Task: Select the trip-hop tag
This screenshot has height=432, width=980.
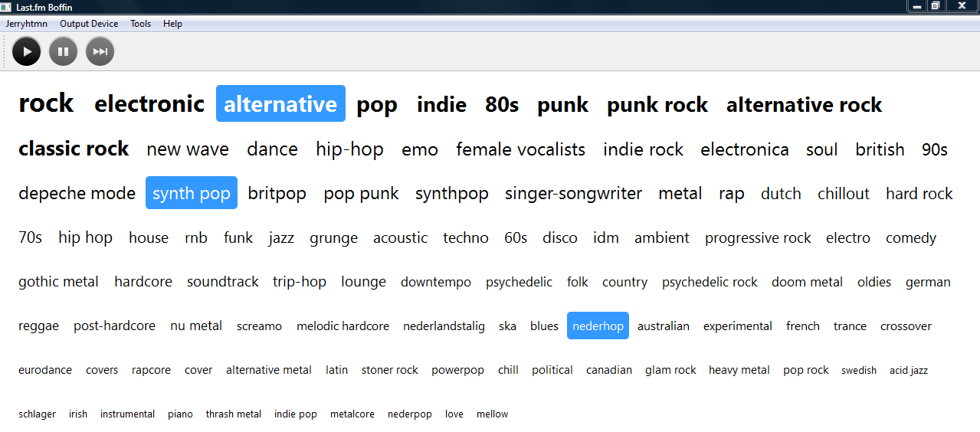Action: 300,282
